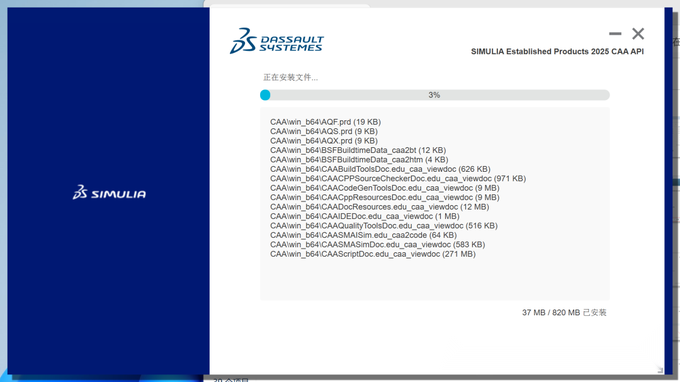680x382 pixels.
Task: Click the BSFBuildtimeData_caa2htm entry
Action: tap(359, 160)
